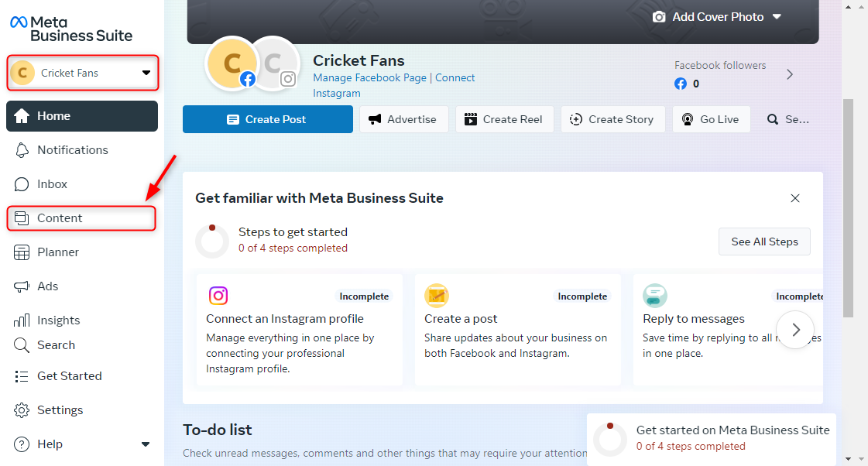Expand the Cricket Fans account dropdown

point(146,73)
